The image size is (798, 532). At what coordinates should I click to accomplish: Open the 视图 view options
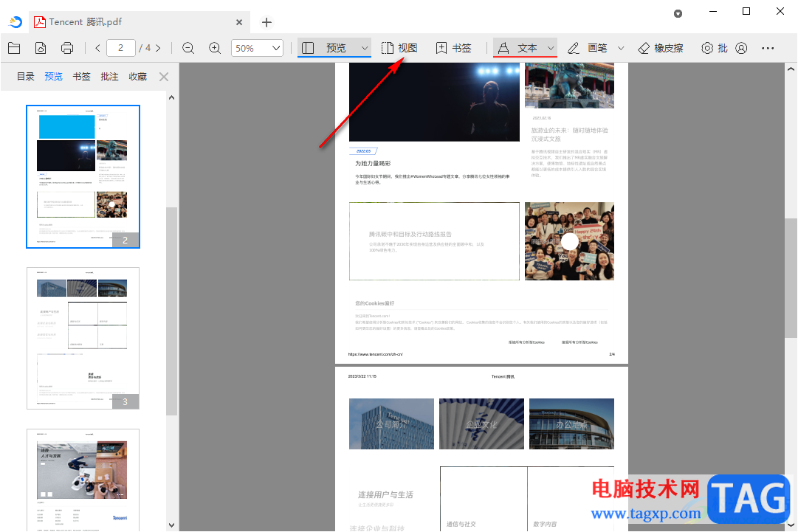pyautogui.click(x=399, y=48)
